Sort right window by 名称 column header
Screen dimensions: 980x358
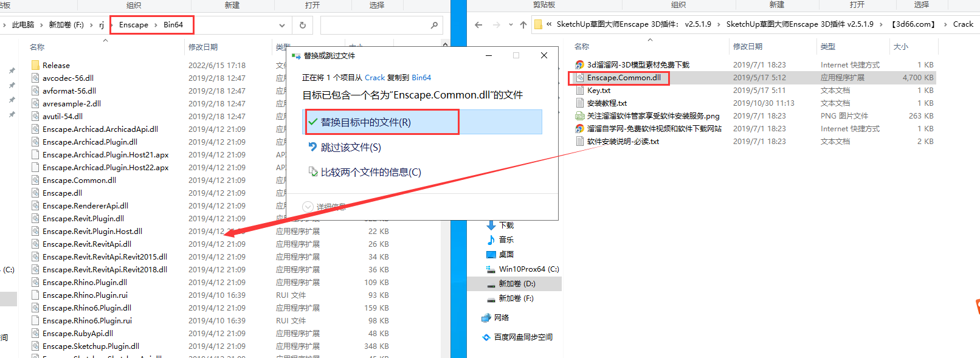coord(582,46)
